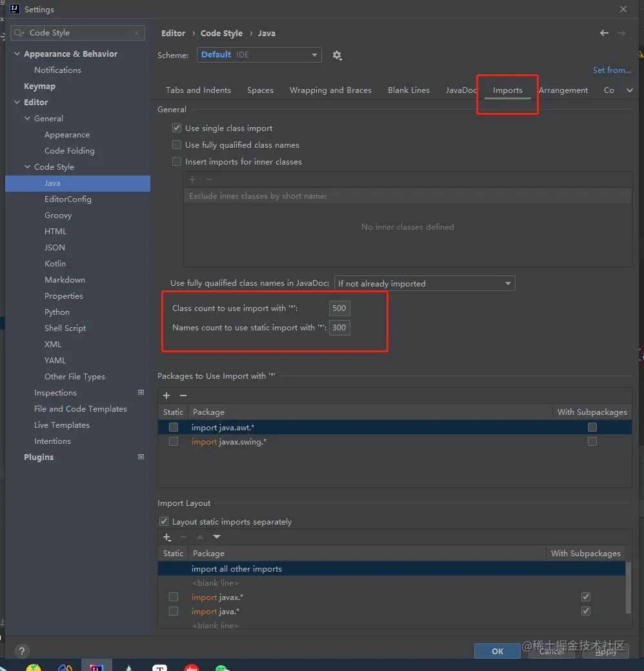
Task: Enable Insert imports for inner classes
Action: (177, 161)
